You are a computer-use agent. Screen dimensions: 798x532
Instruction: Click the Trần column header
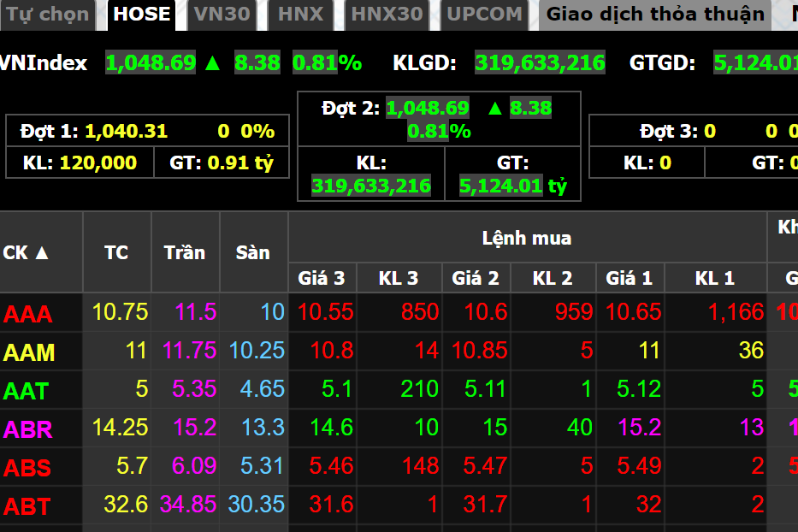pos(185,252)
